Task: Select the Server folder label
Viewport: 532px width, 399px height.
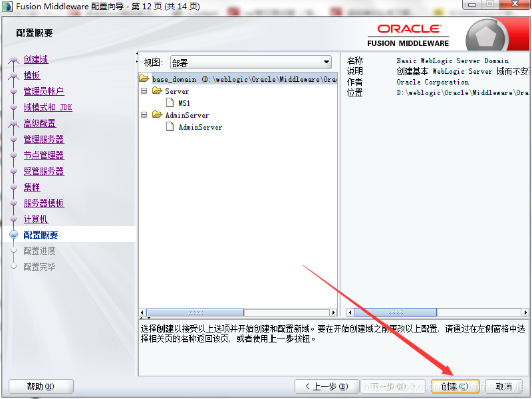Action: (177, 91)
